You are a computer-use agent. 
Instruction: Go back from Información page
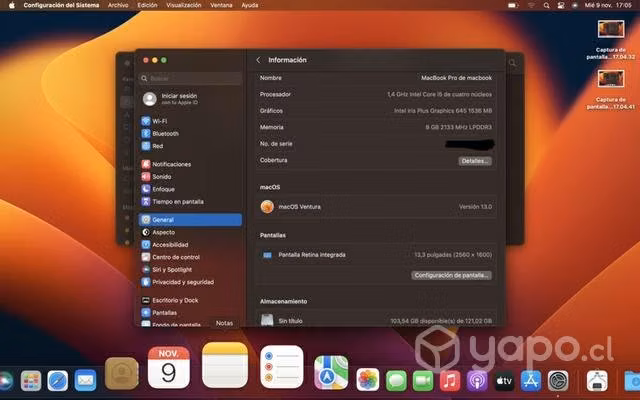[x=258, y=60]
